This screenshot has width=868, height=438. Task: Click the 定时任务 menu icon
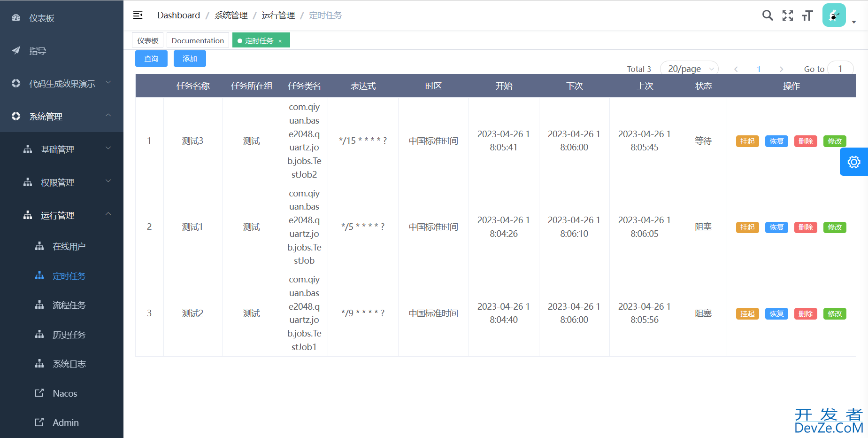pos(39,275)
